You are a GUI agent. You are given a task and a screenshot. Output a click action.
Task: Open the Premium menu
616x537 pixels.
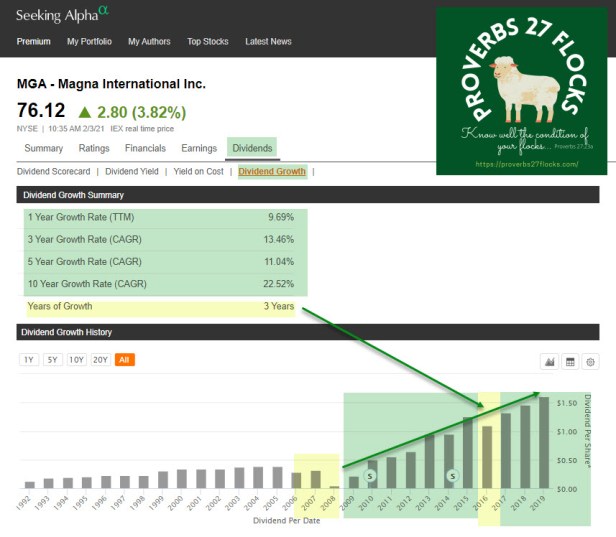pyautogui.click(x=33, y=42)
